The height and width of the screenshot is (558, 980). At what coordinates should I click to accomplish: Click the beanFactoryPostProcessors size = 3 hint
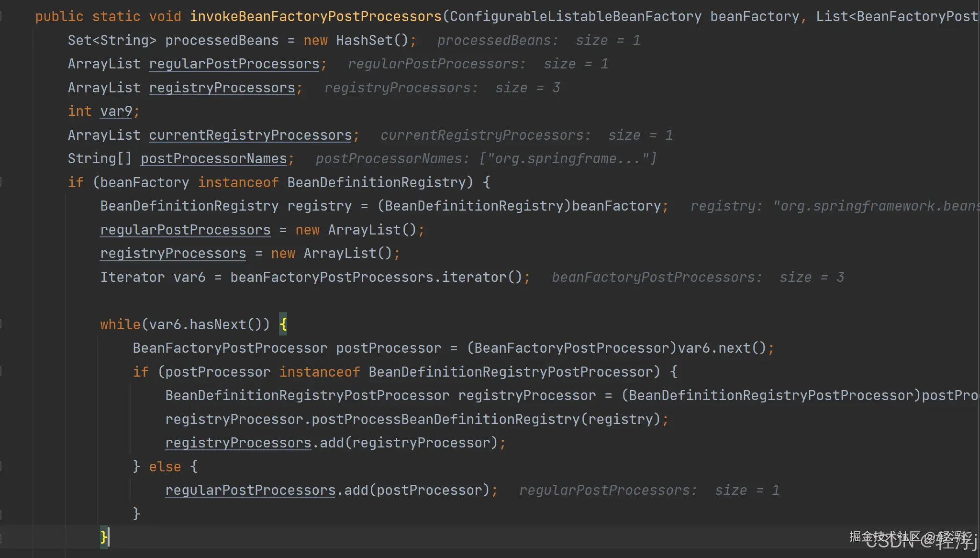(698, 278)
